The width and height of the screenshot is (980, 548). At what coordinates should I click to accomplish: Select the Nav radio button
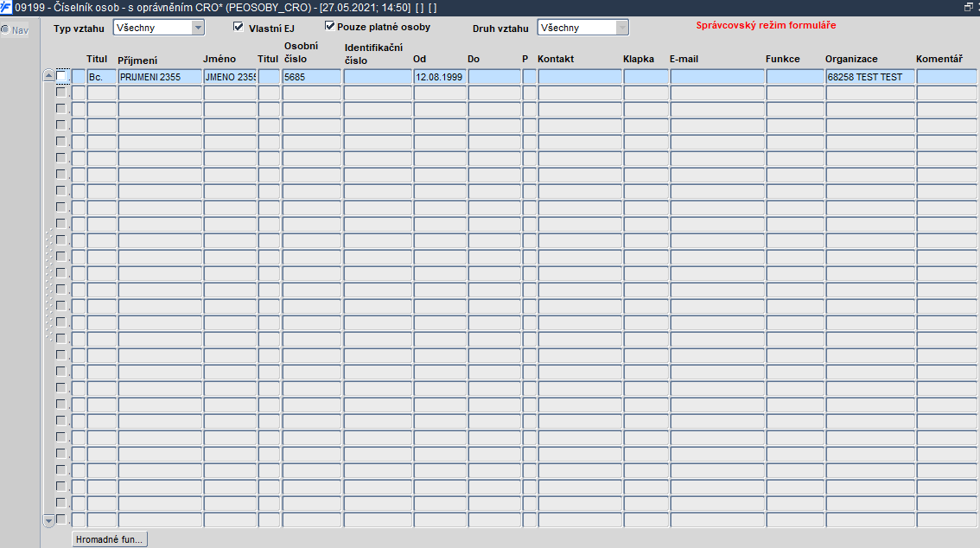click(x=5, y=29)
